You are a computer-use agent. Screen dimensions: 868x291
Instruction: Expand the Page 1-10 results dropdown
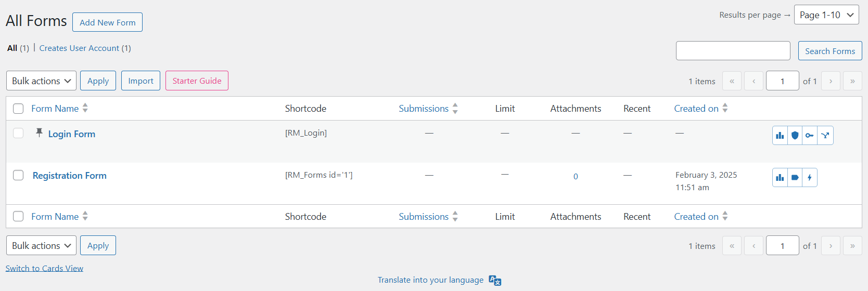pyautogui.click(x=826, y=15)
